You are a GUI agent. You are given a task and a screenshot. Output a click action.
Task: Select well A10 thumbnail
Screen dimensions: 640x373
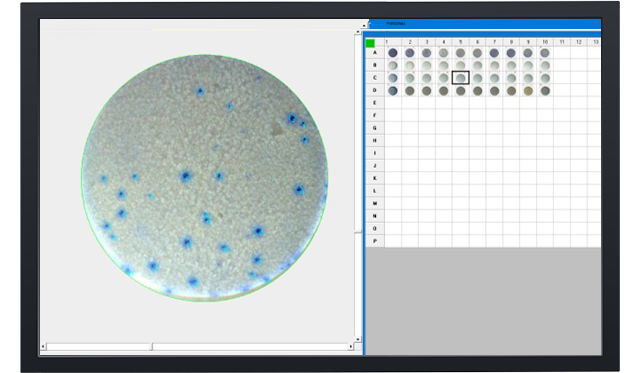click(545, 53)
